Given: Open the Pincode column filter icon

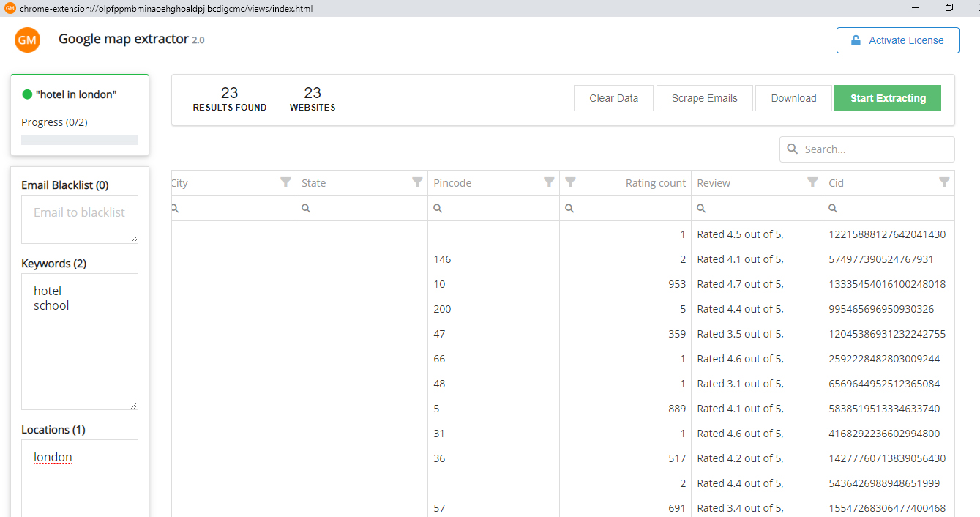Looking at the screenshot, I should [549, 183].
